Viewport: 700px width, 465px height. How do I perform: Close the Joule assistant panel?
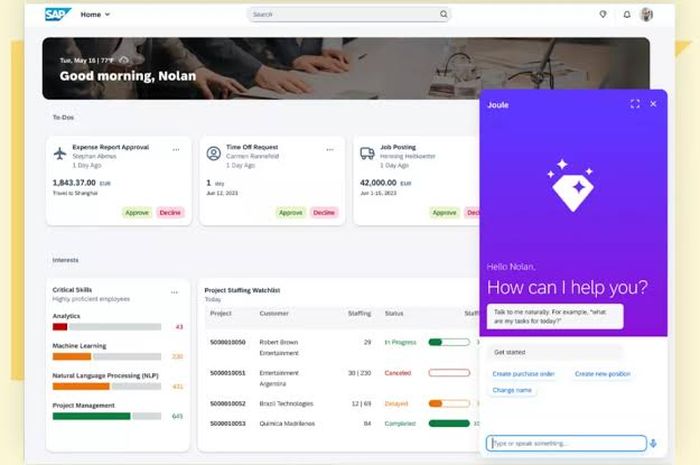pos(653,104)
